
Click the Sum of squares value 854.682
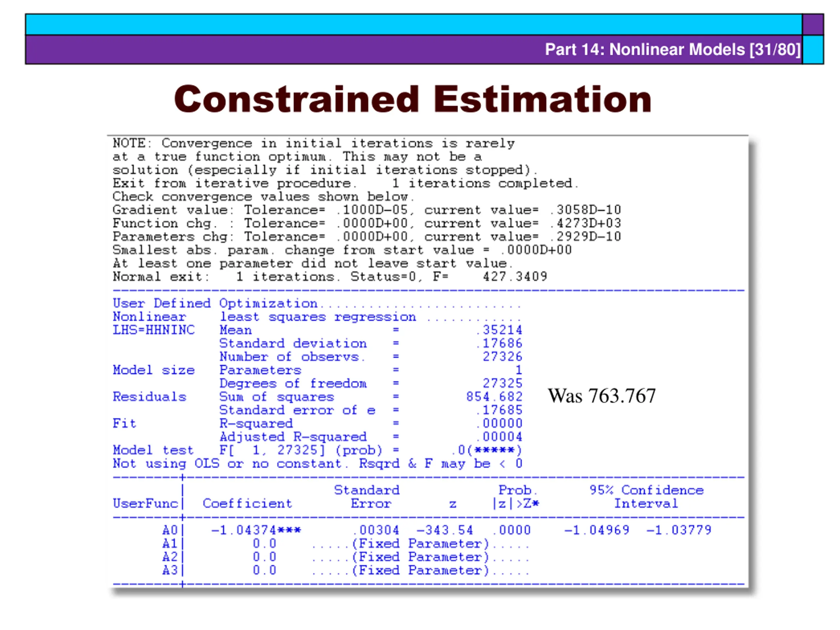[x=494, y=397]
